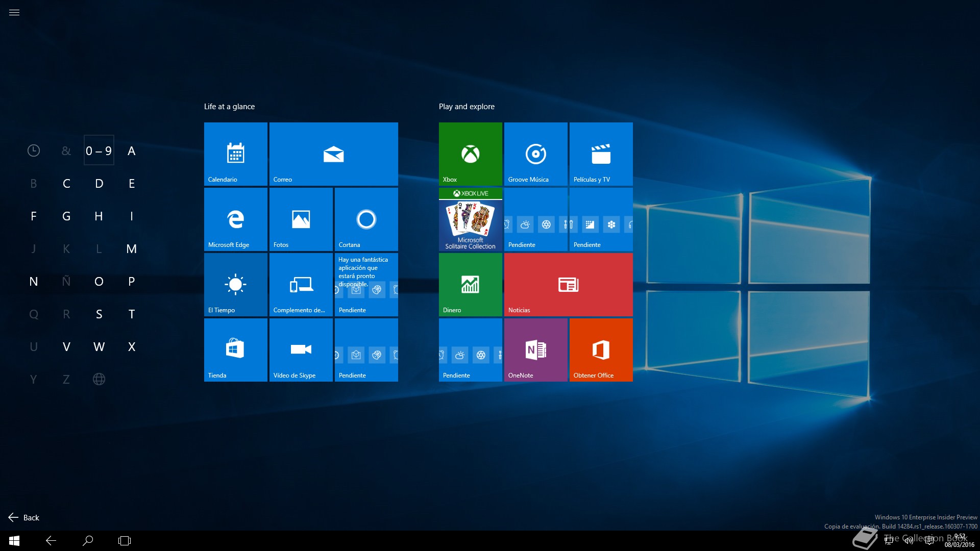
Task: Jump to letter S apps
Action: (x=99, y=314)
